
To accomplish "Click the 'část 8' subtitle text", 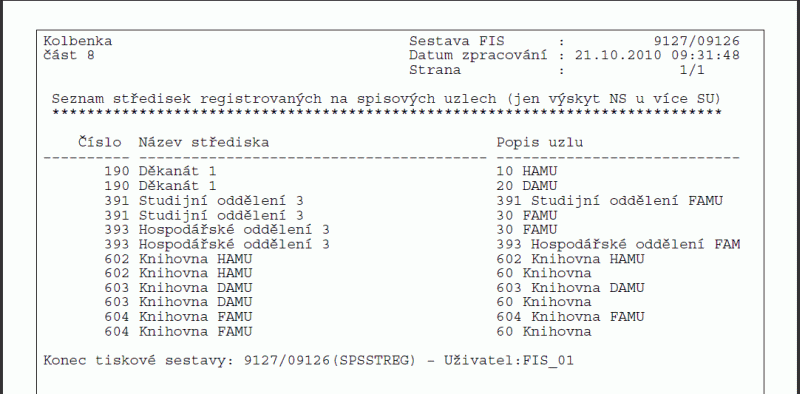I will 69,56.
